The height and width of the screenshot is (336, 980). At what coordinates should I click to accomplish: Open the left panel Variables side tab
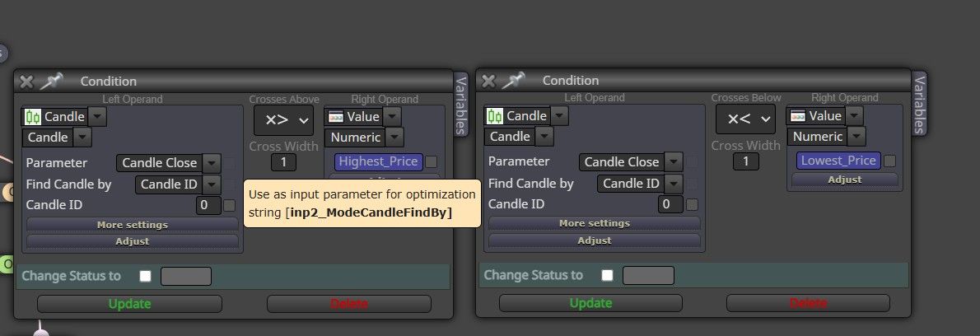tap(460, 105)
